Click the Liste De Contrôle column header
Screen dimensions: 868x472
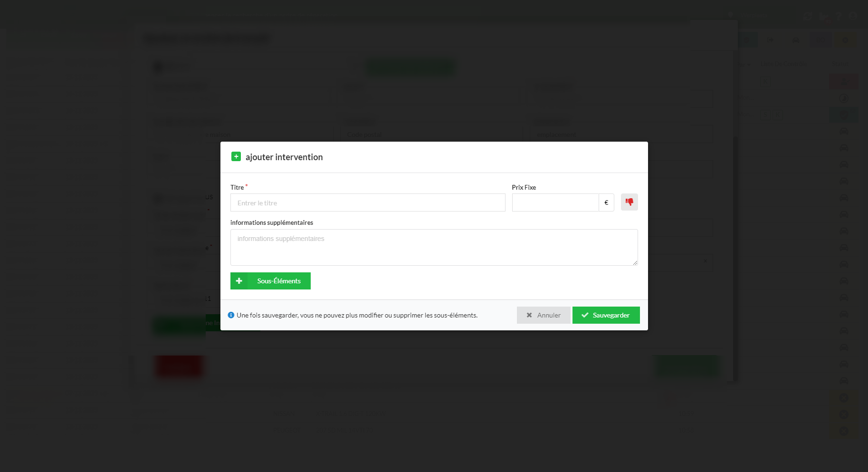[x=784, y=64]
